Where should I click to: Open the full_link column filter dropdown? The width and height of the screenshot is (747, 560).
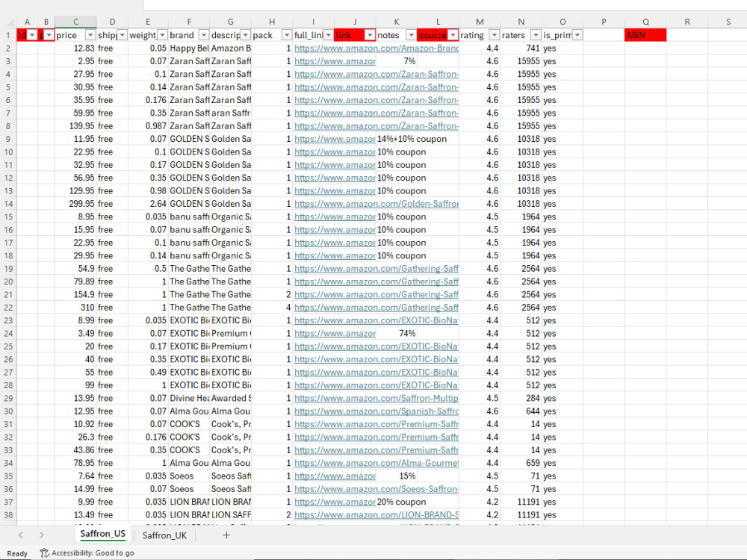(x=328, y=35)
